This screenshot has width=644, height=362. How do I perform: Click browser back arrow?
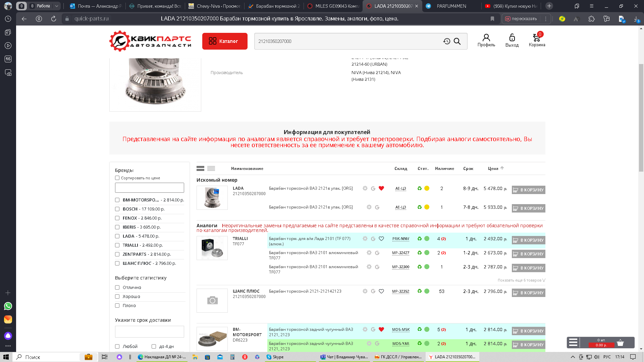pyautogui.click(x=24, y=19)
